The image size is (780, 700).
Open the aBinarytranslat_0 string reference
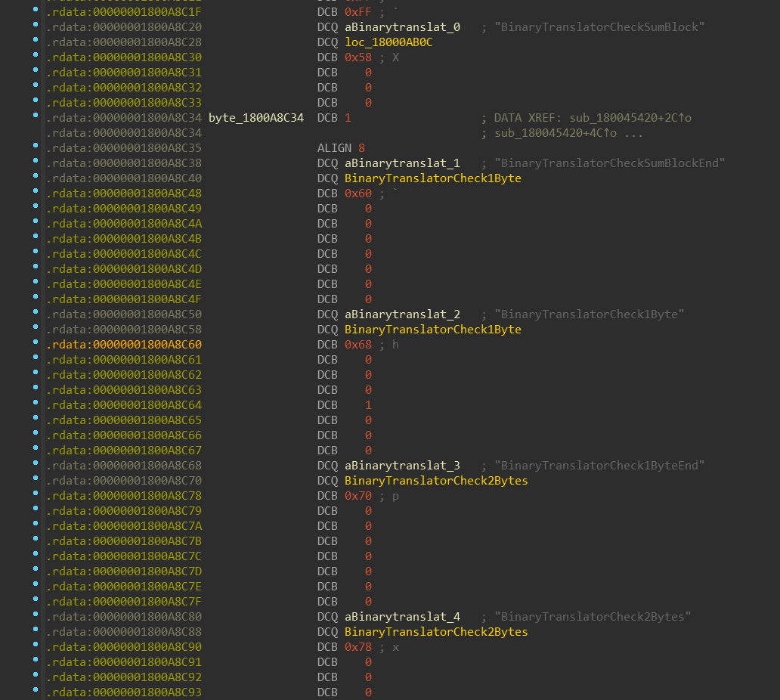coord(402,27)
